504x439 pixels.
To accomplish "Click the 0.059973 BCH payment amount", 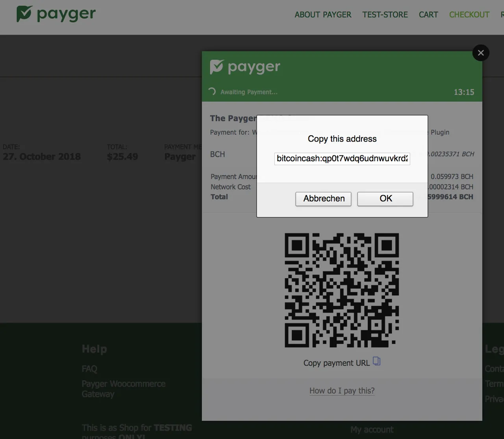I will click(452, 177).
